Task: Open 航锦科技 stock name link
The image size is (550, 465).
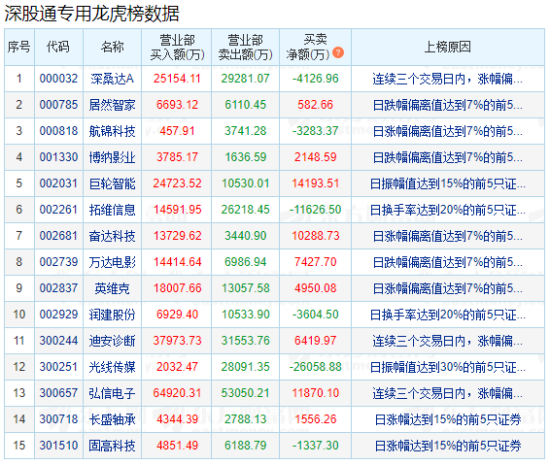Action: coord(112,131)
